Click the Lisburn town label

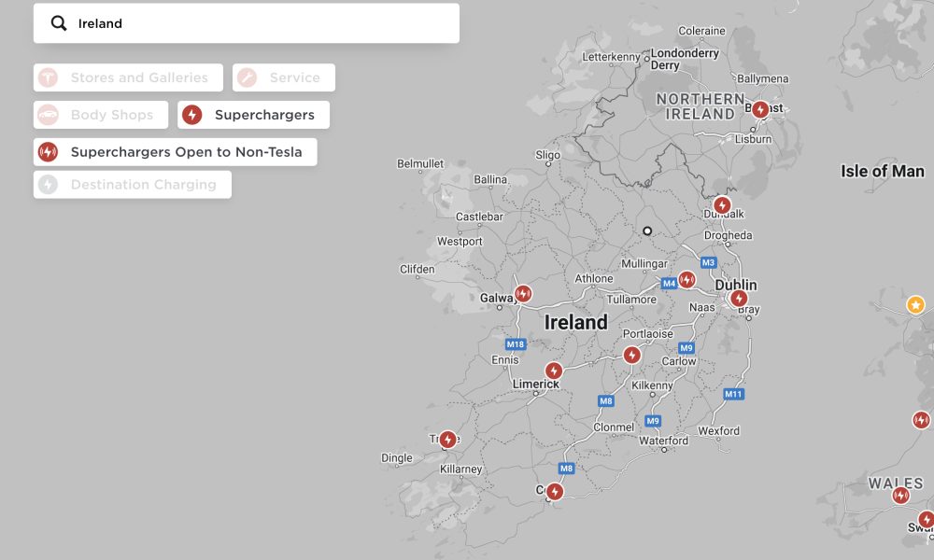coord(753,139)
